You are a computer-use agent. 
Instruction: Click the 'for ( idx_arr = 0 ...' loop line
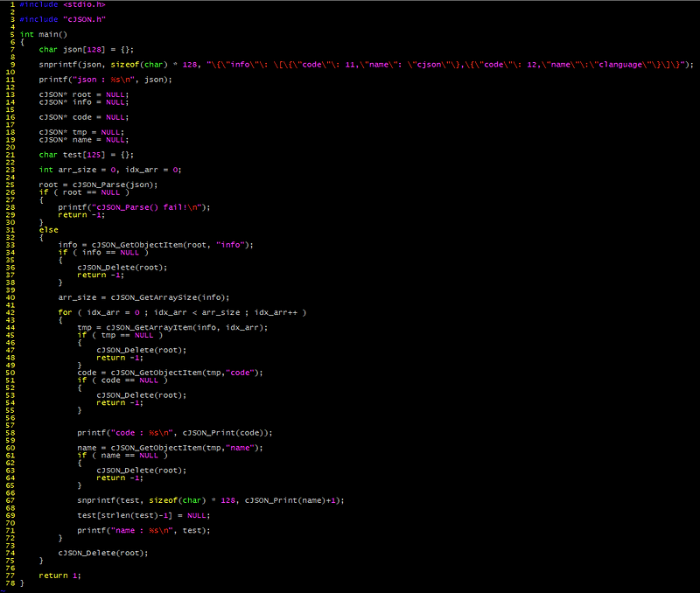coord(182,312)
